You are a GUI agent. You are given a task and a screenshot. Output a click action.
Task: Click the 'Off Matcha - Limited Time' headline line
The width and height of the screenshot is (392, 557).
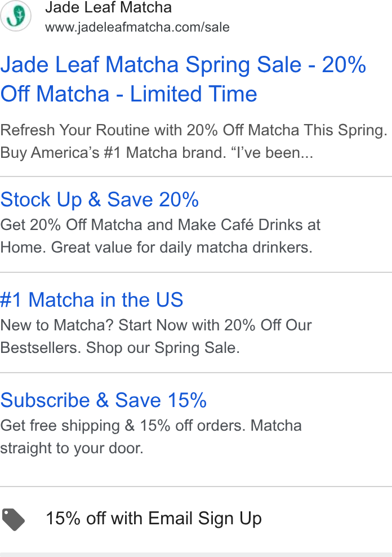click(129, 94)
